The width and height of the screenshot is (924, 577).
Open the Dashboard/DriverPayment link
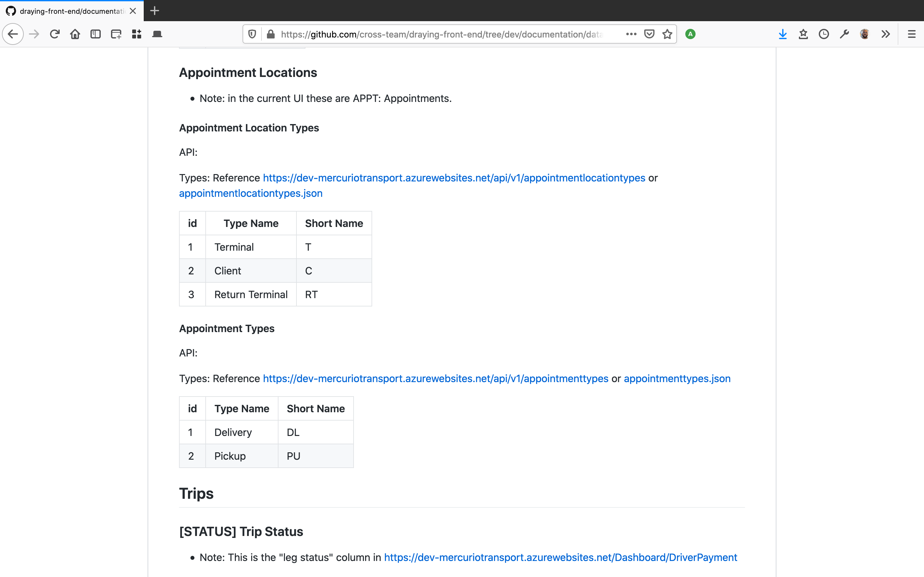pyautogui.click(x=560, y=557)
